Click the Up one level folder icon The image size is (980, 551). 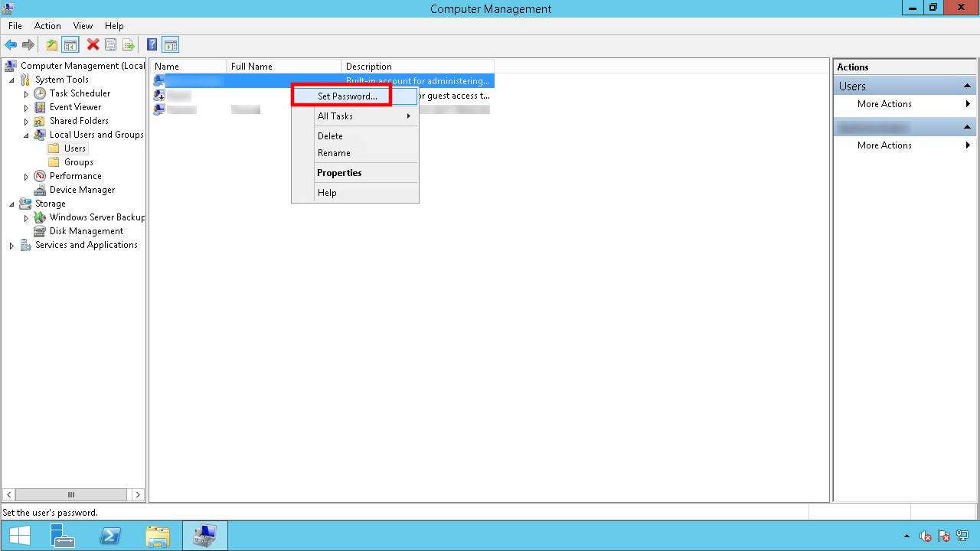51,45
